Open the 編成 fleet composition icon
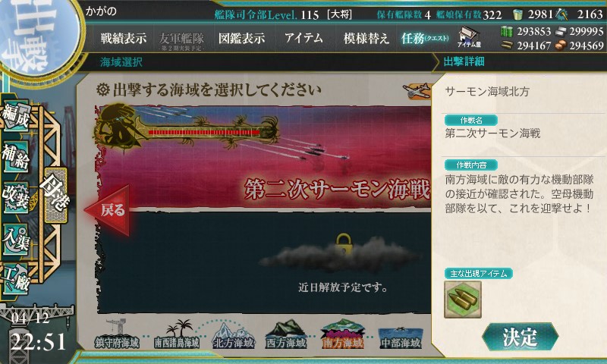Screen dimensions: 607x364 16,116
